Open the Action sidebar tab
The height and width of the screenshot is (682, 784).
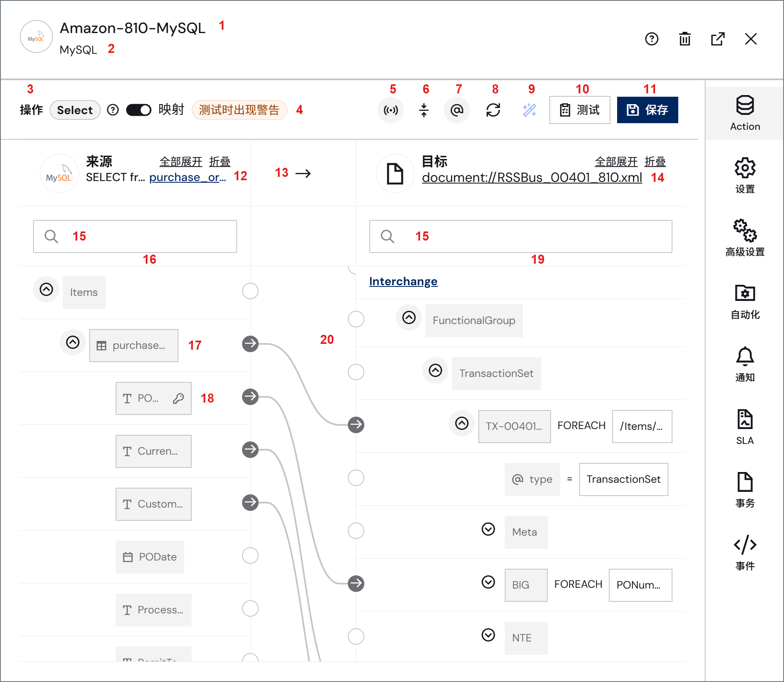745,113
